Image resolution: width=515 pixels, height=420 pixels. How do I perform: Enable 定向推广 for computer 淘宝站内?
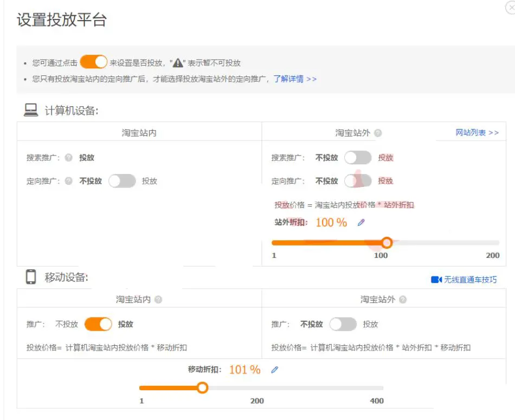(x=122, y=181)
